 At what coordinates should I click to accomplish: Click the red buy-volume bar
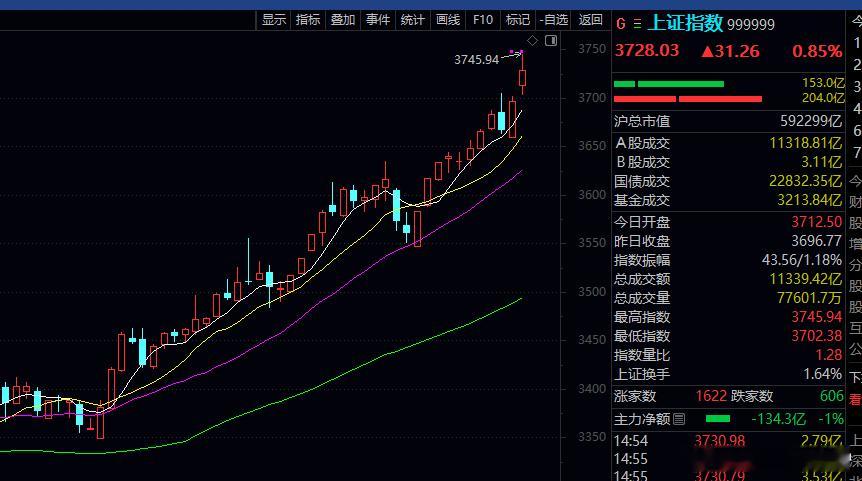[688, 99]
